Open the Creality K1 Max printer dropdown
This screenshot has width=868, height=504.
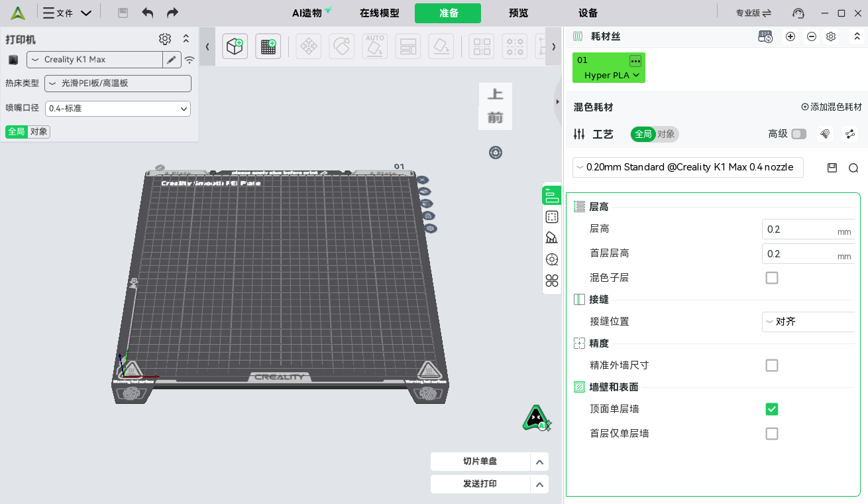(95, 60)
